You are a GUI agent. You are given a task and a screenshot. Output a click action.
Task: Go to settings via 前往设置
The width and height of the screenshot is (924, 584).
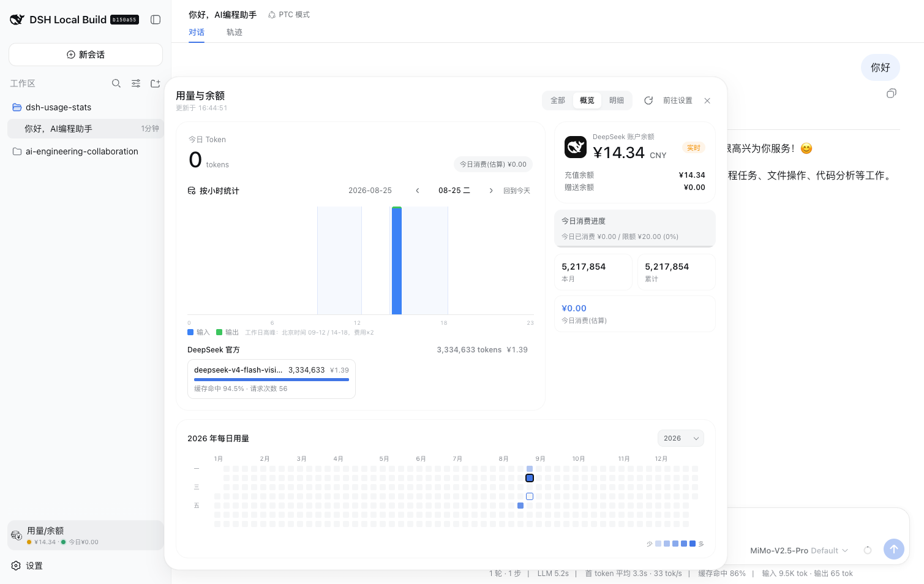tap(678, 100)
